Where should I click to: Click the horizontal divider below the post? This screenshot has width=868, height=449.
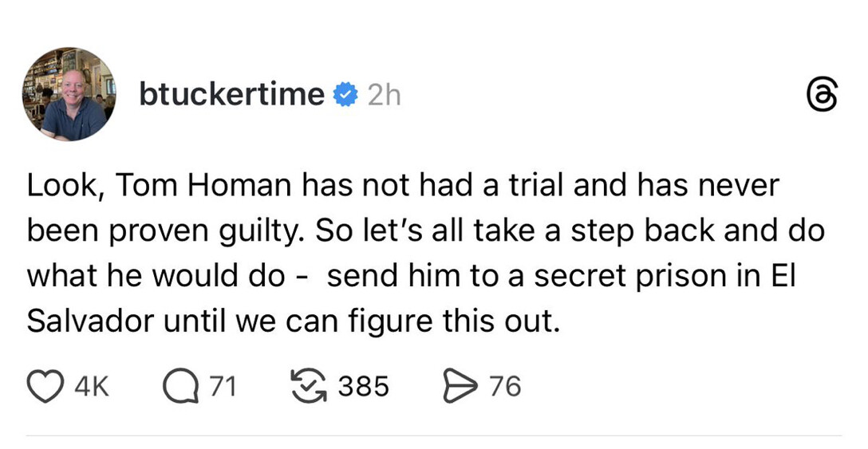click(x=434, y=436)
